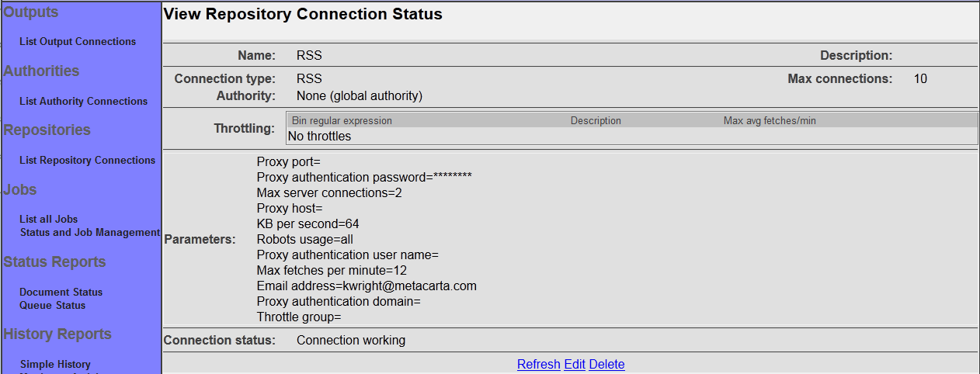Open Simple History report

(55, 365)
